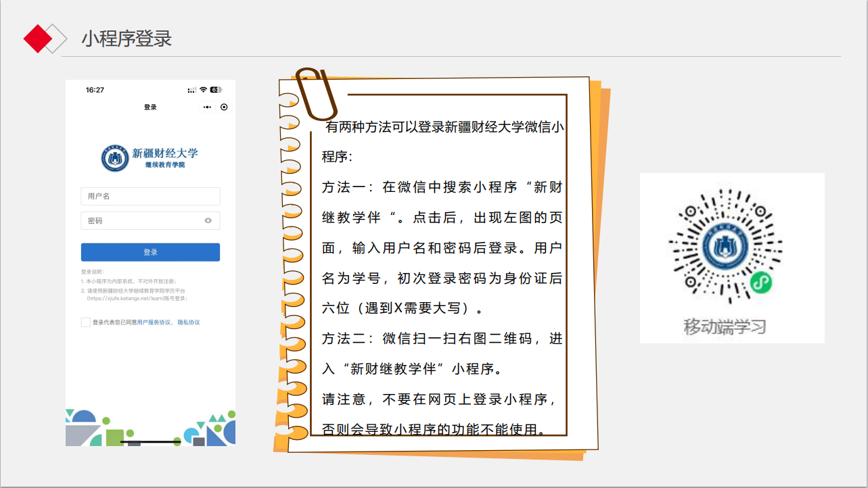The width and height of the screenshot is (868, 488).
Task: Open the ••• more options menu
Action: (x=207, y=107)
